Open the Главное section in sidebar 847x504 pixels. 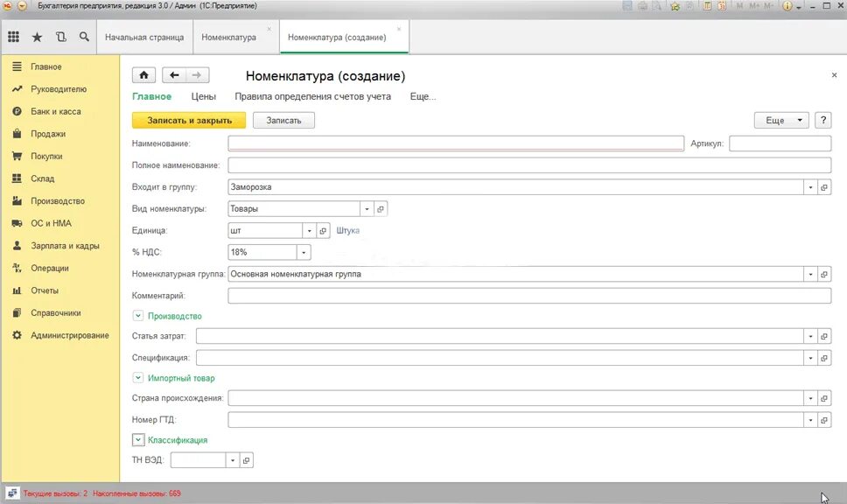point(45,66)
